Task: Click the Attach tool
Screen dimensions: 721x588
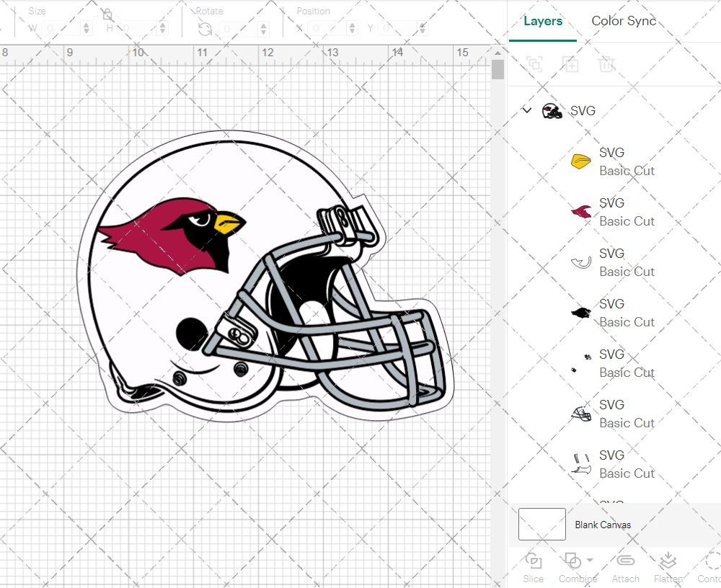Action: 625,568
